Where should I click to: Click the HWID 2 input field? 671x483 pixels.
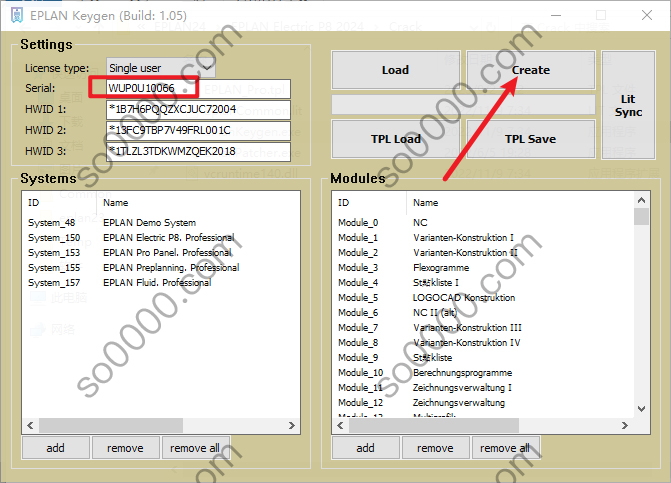click(199, 130)
